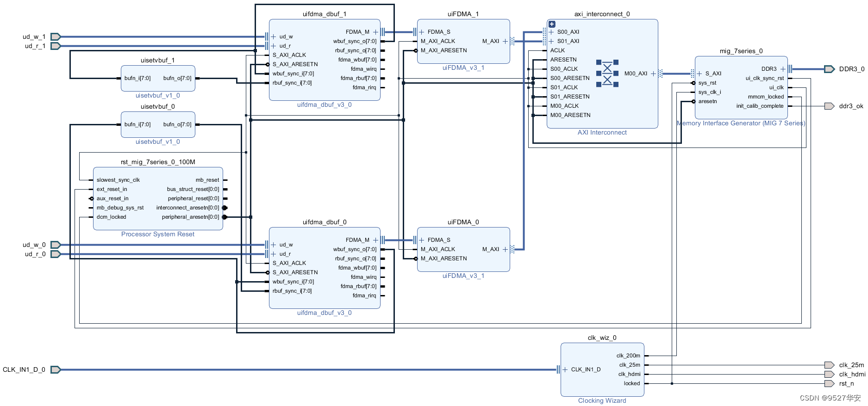Select the slowest_sync_clk pin on reset block
868x406 pixels.
coord(118,180)
